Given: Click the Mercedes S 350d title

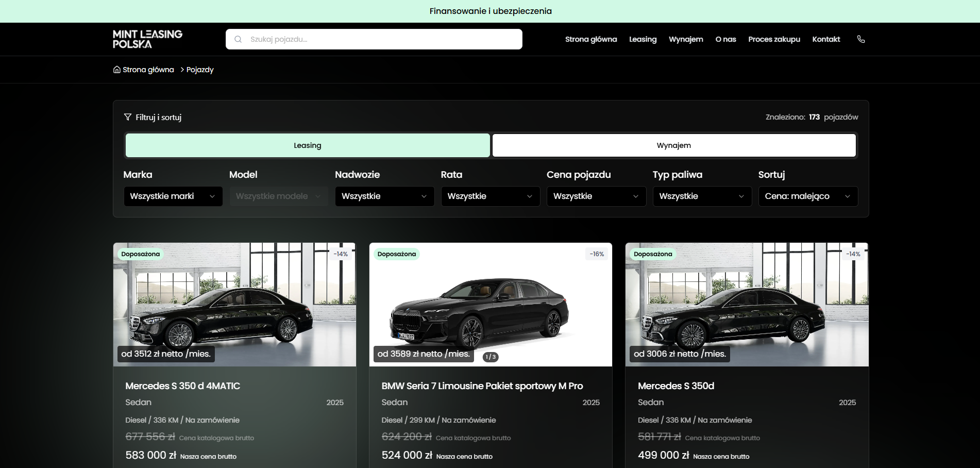Looking at the screenshot, I should (x=676, y=386).
